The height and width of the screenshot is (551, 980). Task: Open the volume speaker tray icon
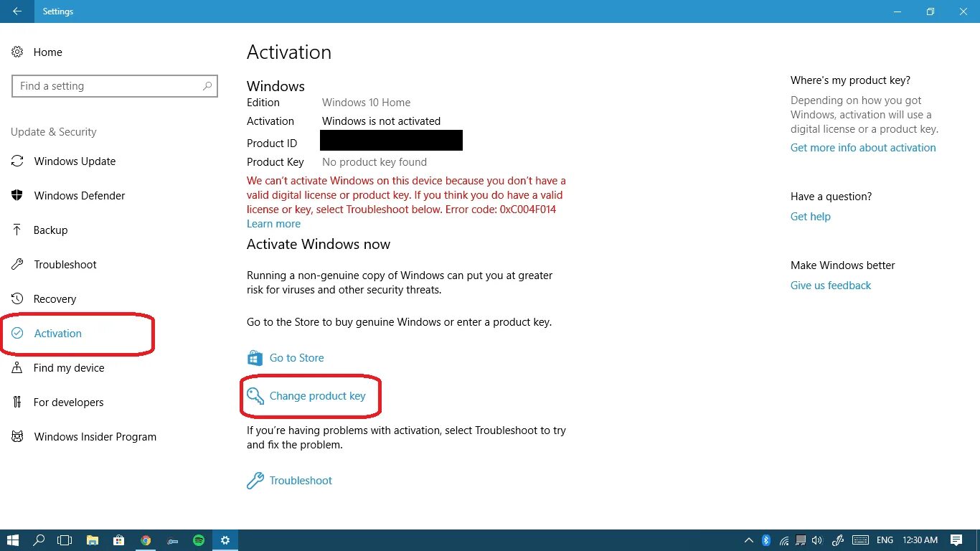tap(816, 540)
